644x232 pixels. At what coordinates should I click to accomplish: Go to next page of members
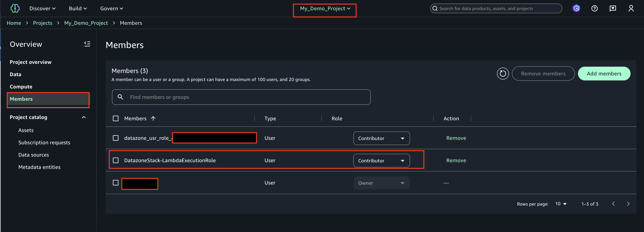[628, 204]
